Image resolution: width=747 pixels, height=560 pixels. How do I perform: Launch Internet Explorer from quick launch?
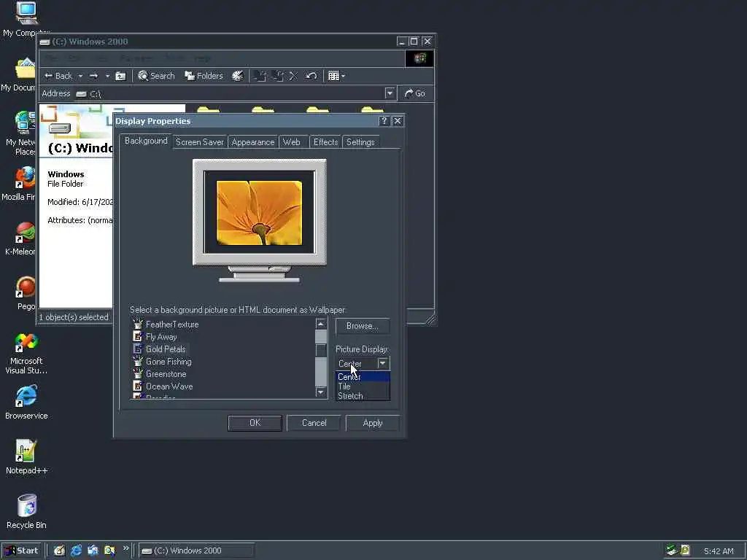pos(76,551)
